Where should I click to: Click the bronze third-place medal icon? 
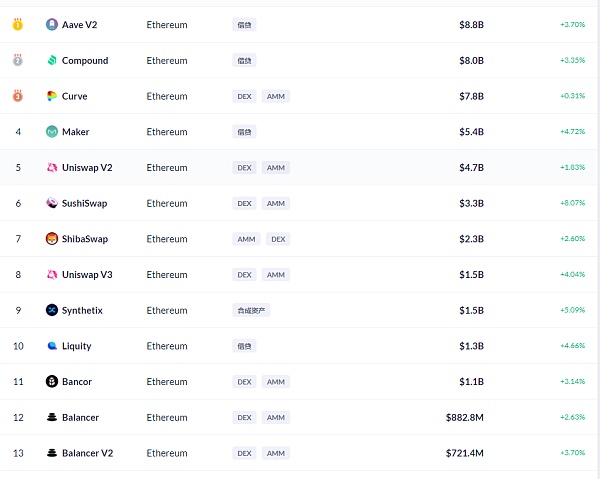point(18,96)
